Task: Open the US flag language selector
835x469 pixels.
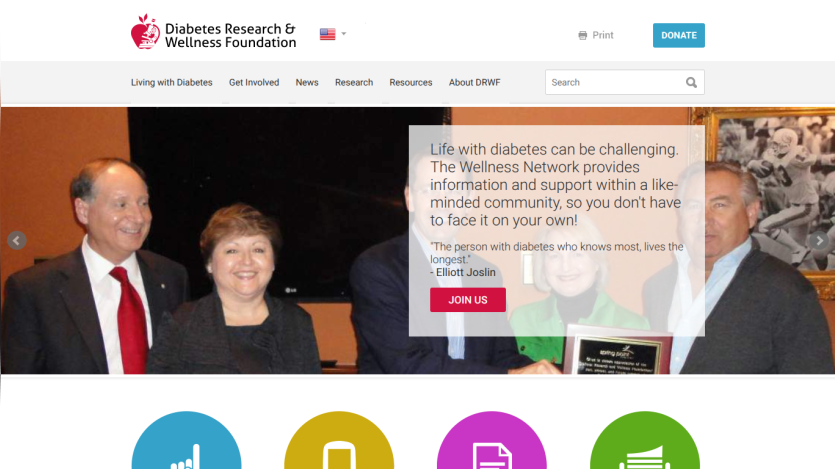Action: [x=333, y=34]
